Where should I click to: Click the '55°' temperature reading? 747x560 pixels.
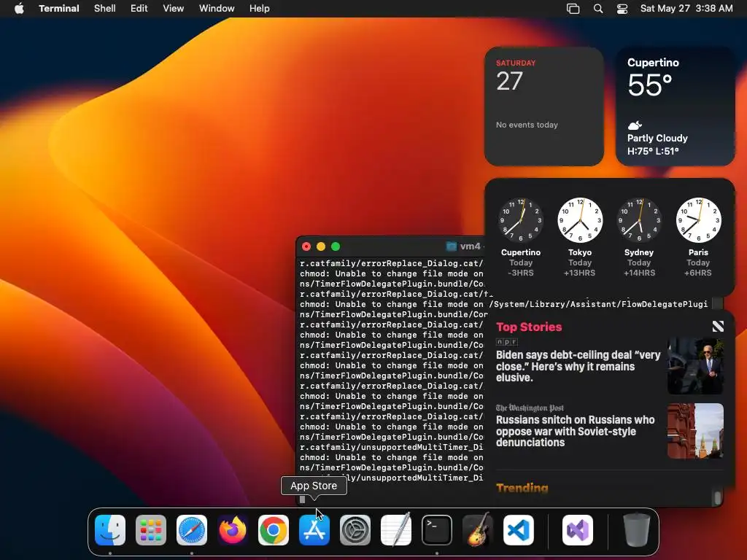coord(650,86)
